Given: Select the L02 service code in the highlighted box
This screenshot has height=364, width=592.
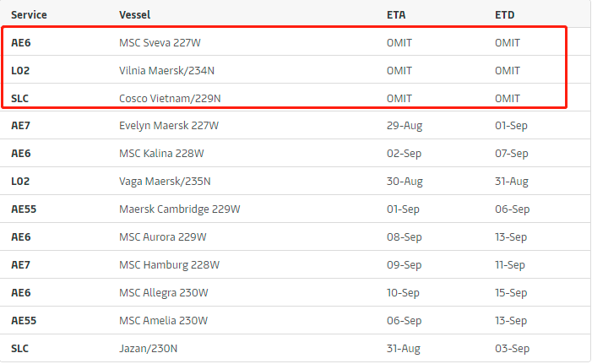Looking at the screenshot, I should pos(20,70).
